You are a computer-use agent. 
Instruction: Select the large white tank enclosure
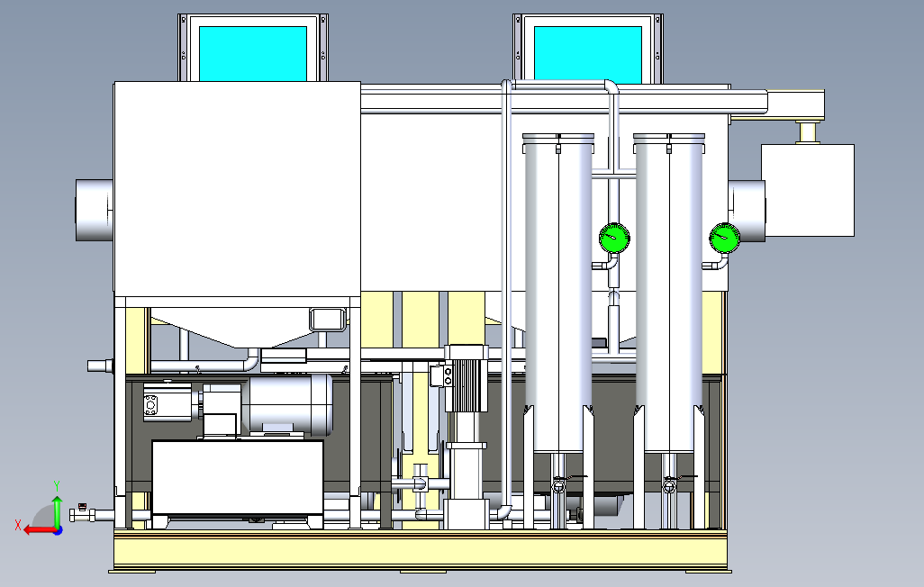coord(237,189)
